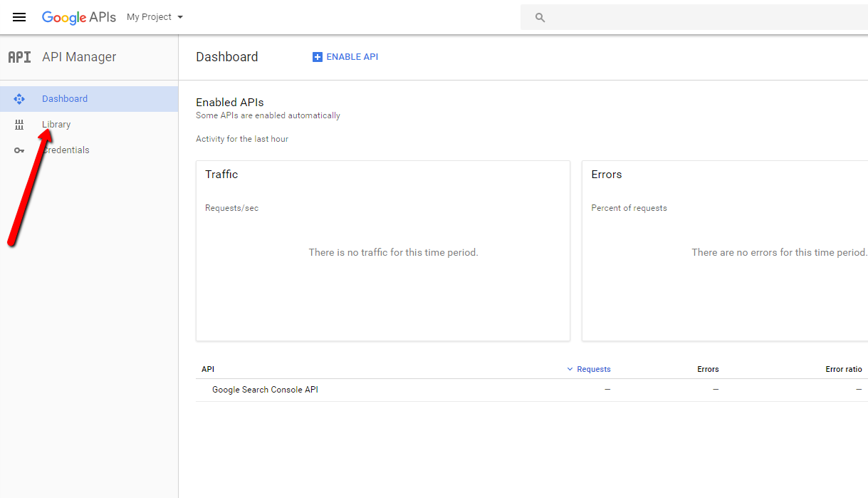Click the API column header
Viewport: 868px width, 498px height.
[208, 369]
